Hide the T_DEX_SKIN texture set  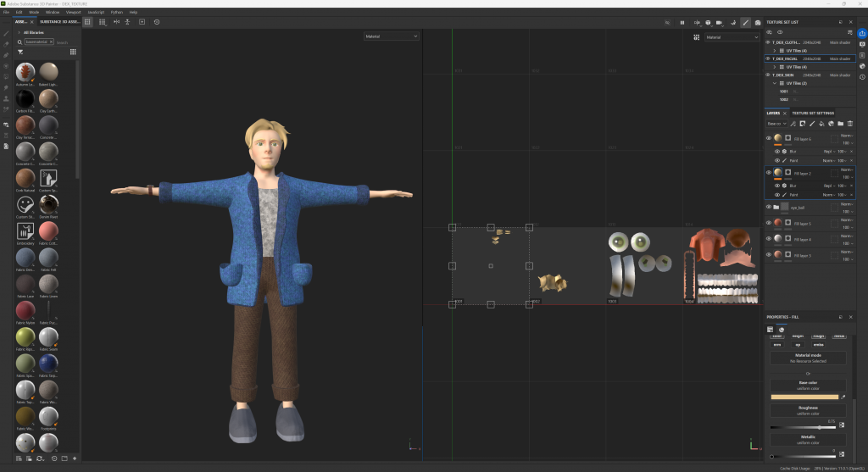tap(768, 75)
